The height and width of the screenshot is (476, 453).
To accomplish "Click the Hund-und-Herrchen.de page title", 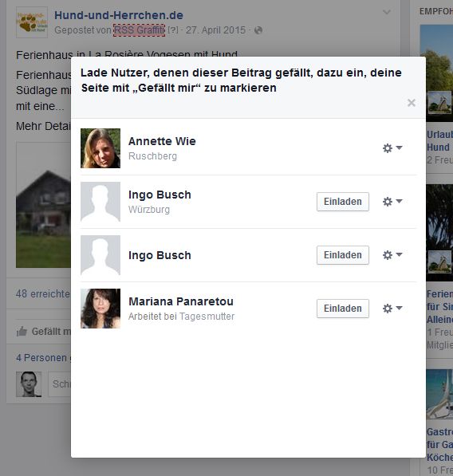I will coord(119,15).
